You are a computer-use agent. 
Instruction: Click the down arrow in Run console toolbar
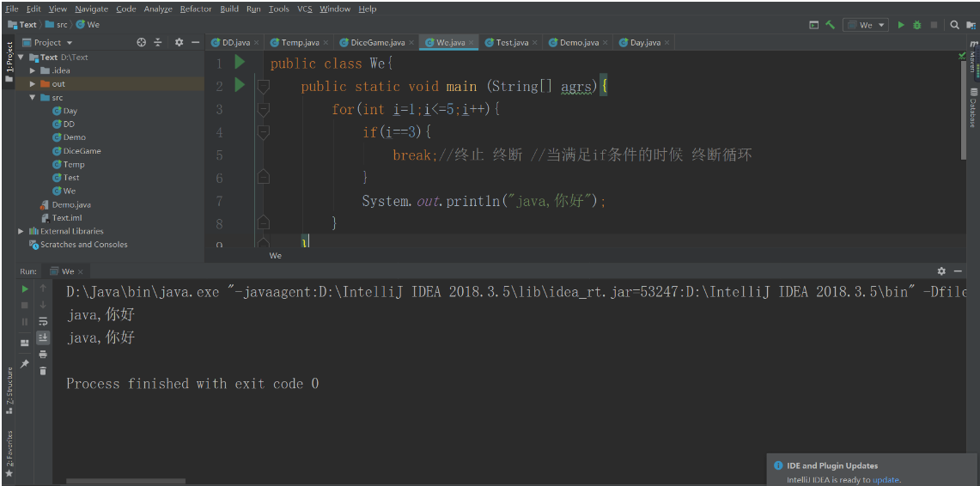(x=43, y=304)
